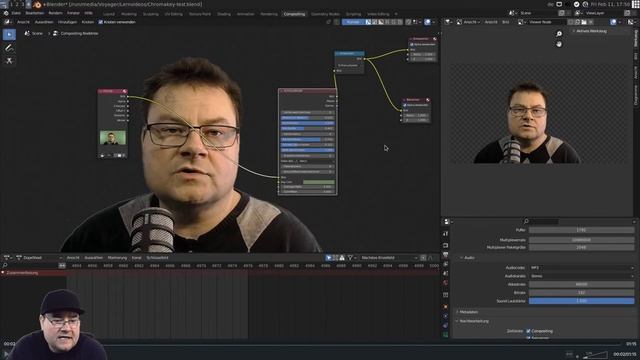
Task: Click the screen display tray icon
Action: click(559, 4)
